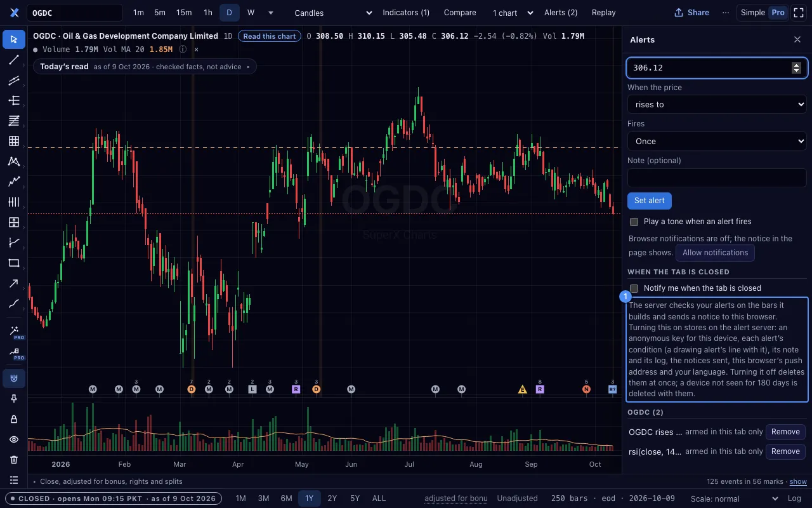Select the trend line drawing tool
Viewport: 812px width, 508px height.
coord(14,60)
